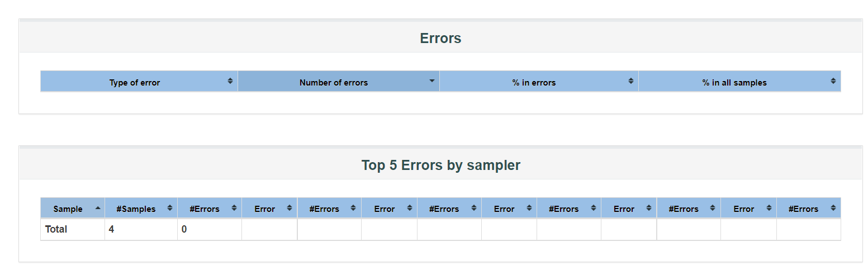Screen dimensions: 868x265
Task: Click the sort icon beside % in all samples
Action: (833, 81)
